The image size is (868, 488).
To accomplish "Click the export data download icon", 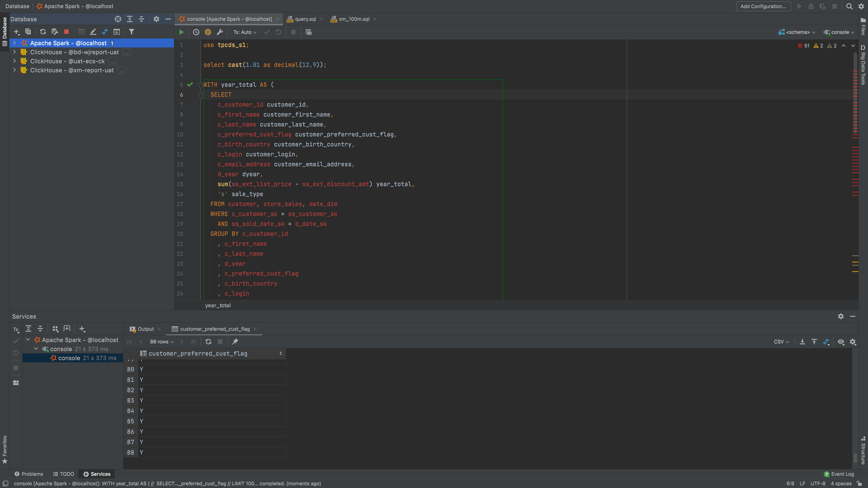I will tap(802, 342).
